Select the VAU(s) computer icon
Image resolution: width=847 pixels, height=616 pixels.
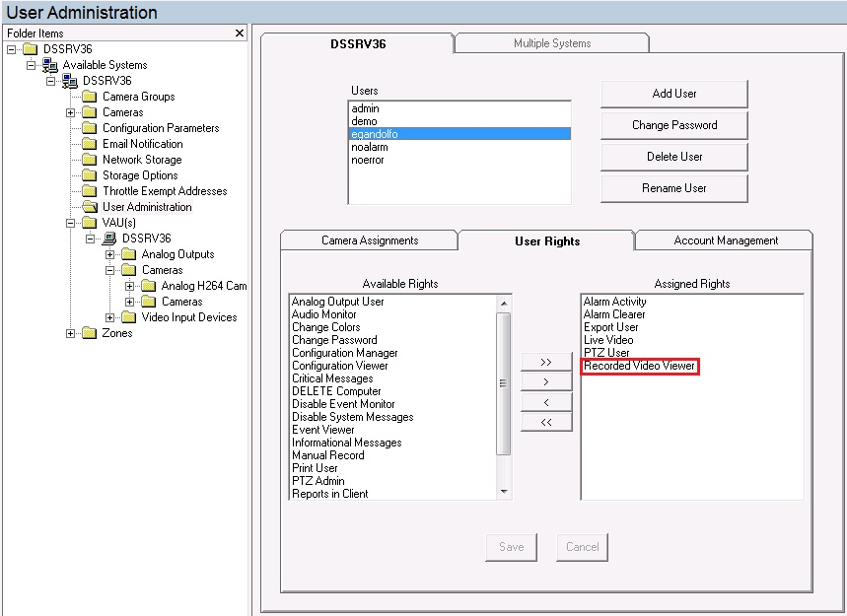[110, 238]
